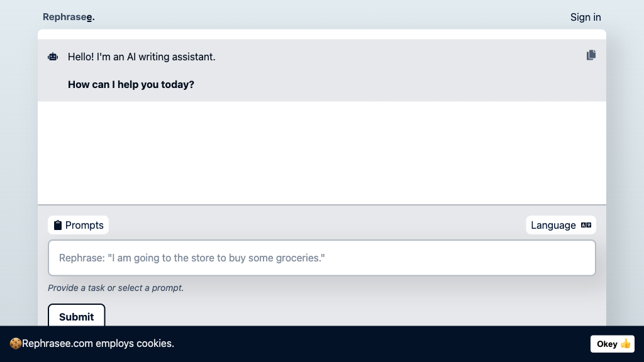Viewport: 644px width, 362px height.
Task: Click the Rephrasee logo
Action: 69,17
